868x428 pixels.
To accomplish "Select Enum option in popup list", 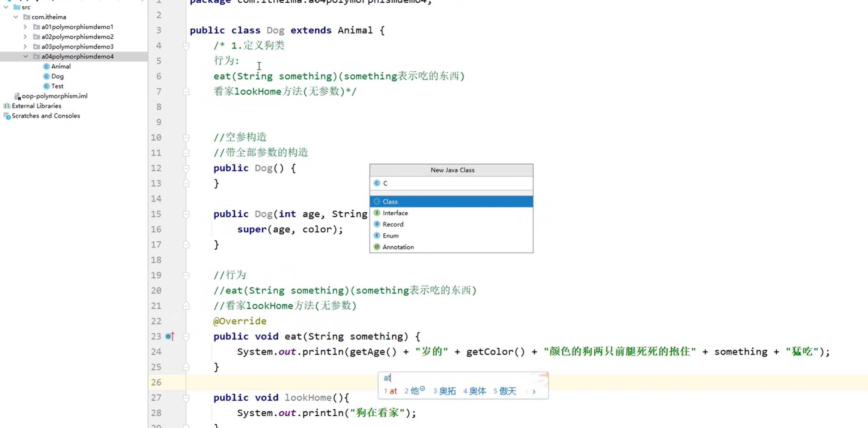I will [390, 236].
